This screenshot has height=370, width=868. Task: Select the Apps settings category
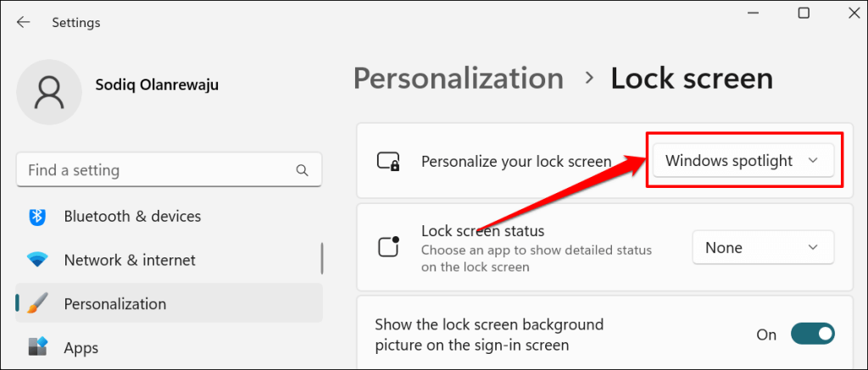(81, 347)
